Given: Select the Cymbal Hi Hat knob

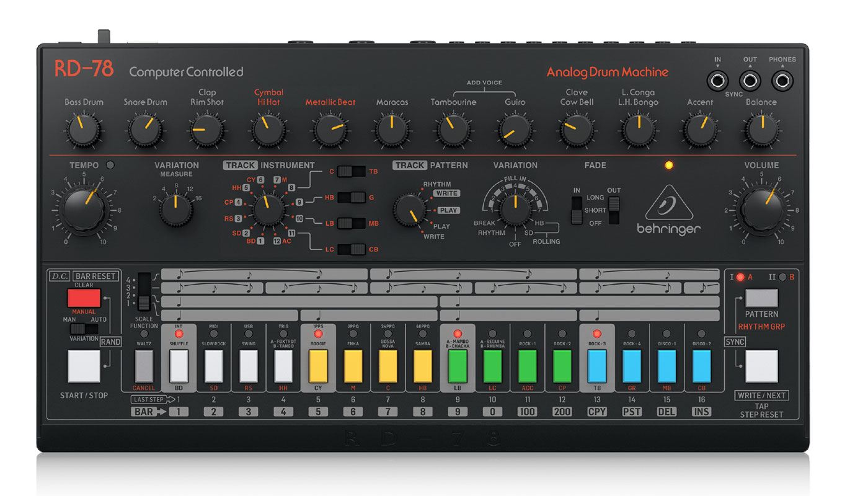Looking at the screenshot, I should pyautogui.click(x=268, y=130).
